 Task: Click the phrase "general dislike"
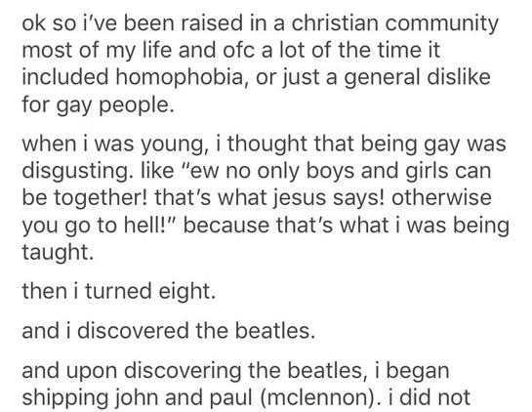418,77
